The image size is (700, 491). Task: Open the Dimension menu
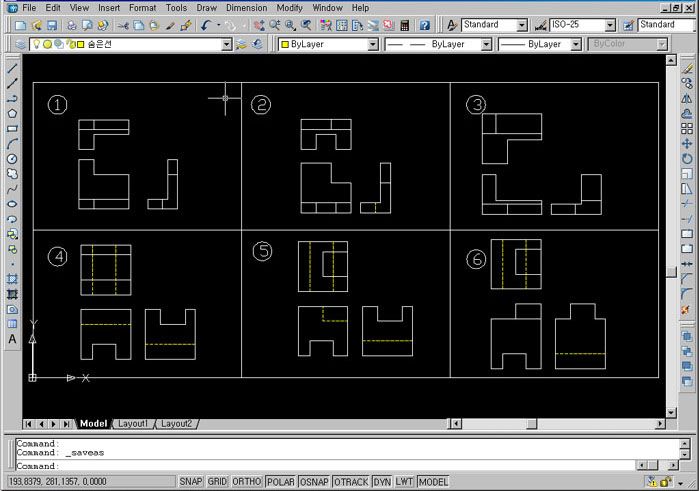point(246,8)
